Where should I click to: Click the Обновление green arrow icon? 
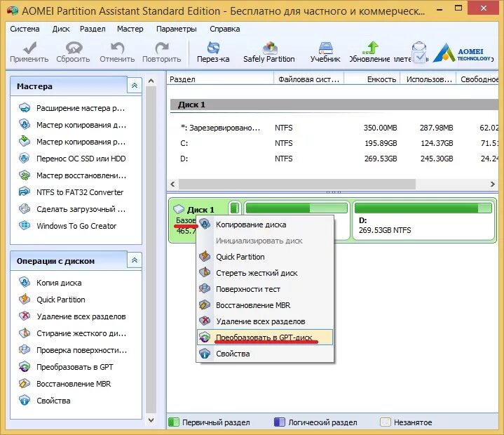point(370,48)
